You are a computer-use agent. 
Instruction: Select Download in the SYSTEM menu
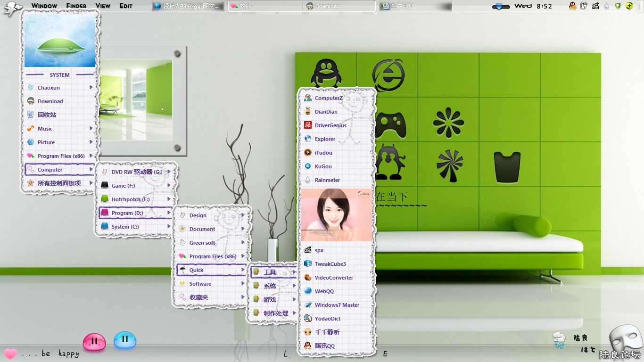click(x=59, y=101)
